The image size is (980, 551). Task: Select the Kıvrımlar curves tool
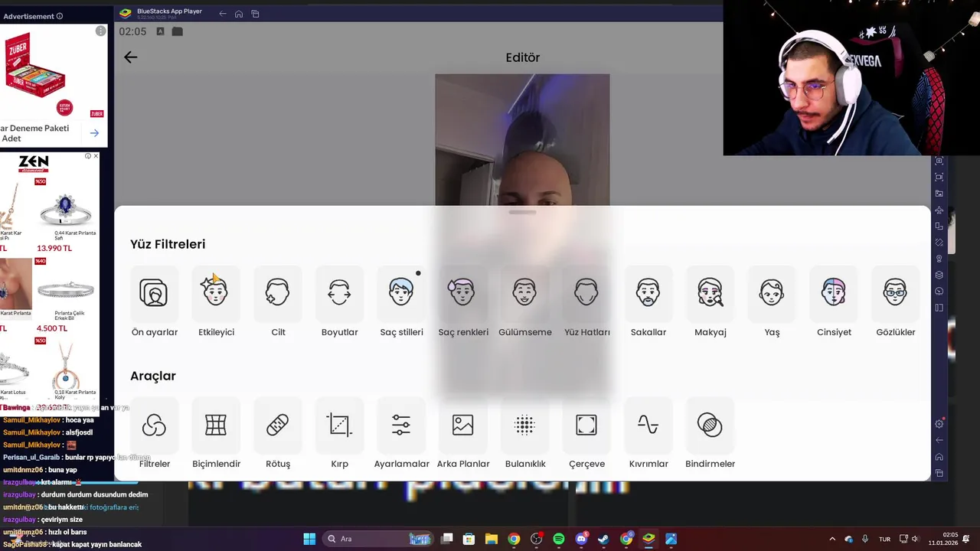coord(648,434)
